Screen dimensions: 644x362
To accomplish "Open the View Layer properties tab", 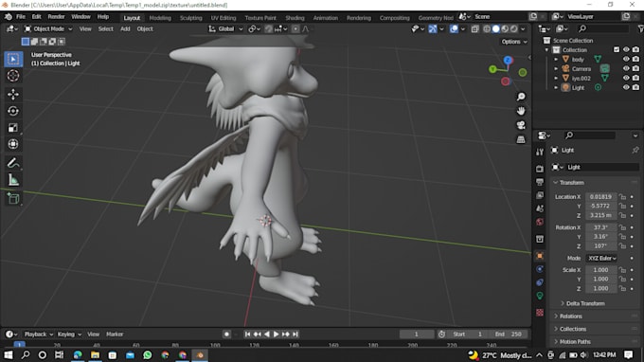I will coord(540,195).
